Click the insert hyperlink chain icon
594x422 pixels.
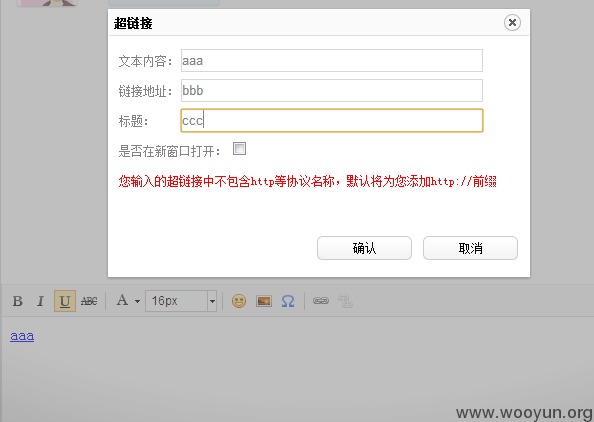pos(321,301)
